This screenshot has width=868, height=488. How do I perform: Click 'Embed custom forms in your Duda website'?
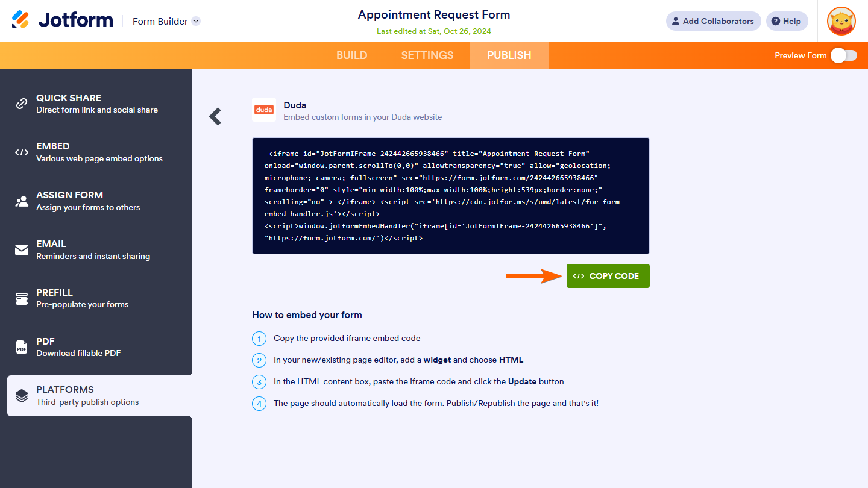click(363, 117)
